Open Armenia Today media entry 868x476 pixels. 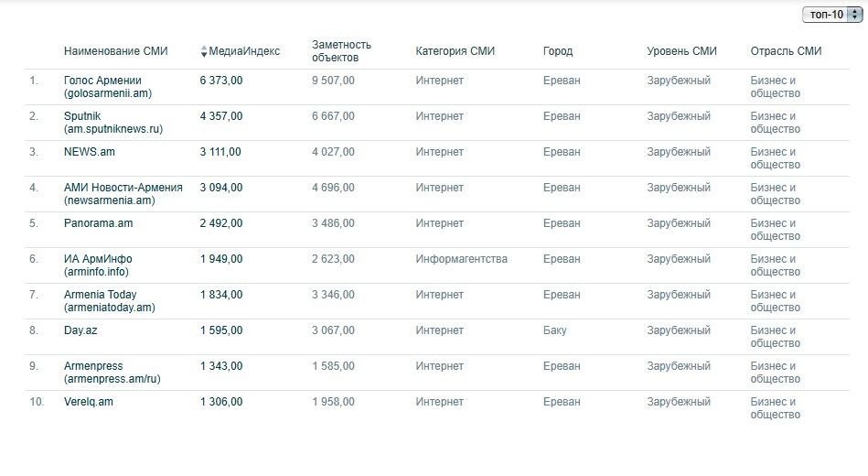[x=110, y=301]
